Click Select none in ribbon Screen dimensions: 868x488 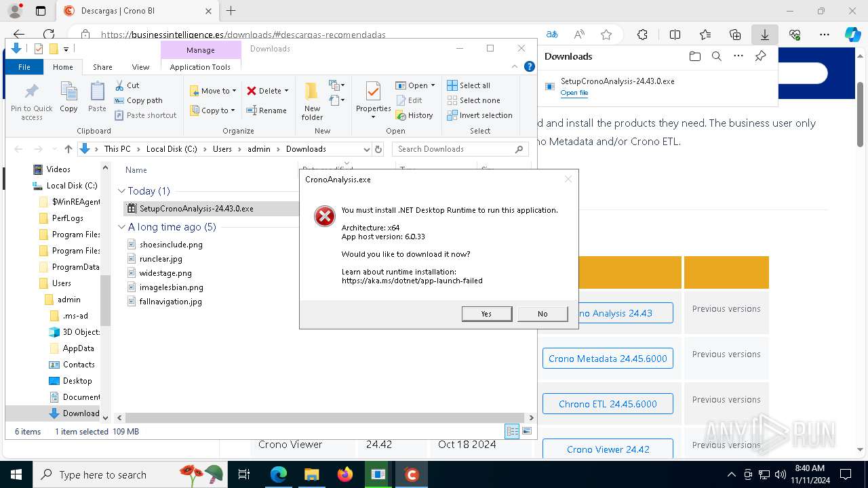(473, 100)
